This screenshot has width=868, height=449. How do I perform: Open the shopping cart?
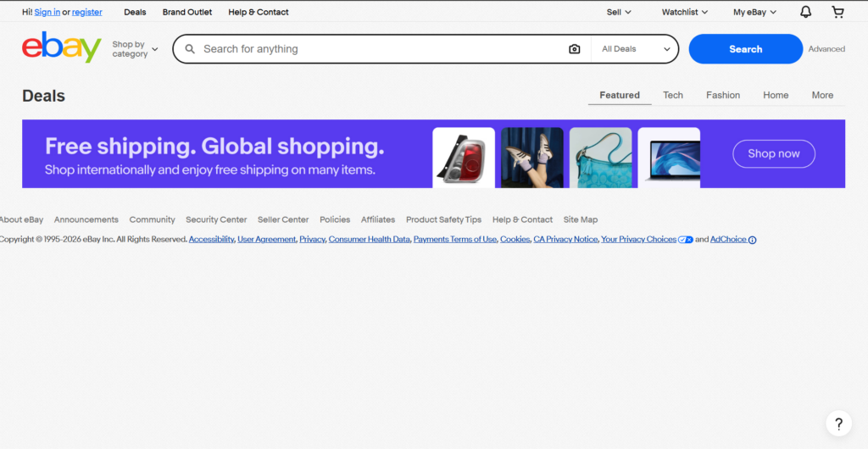pyautogui.click(x=837, y=12)
